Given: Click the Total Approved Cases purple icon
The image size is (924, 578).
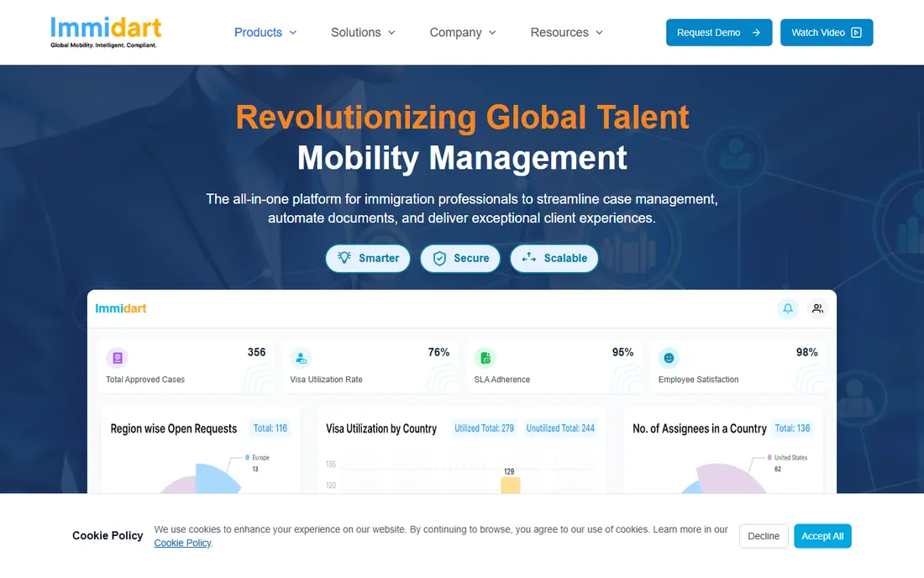Looking at the screenshot, I should 118,358.
